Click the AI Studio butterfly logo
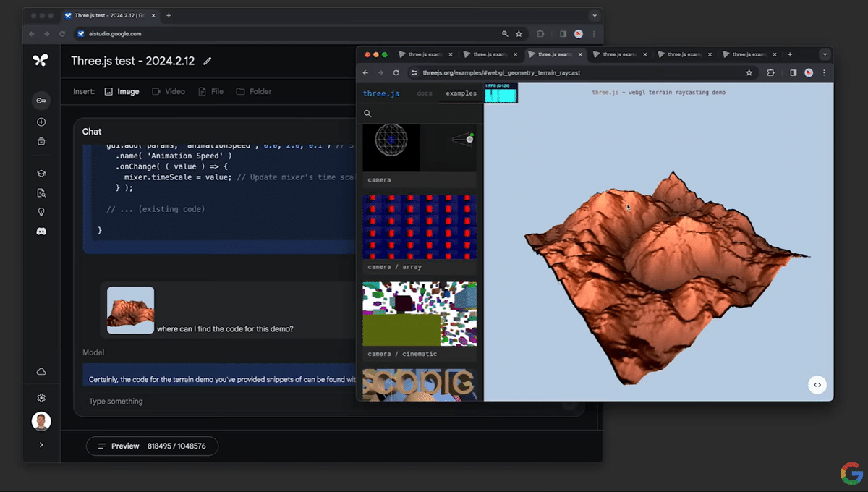 [41, 61]
